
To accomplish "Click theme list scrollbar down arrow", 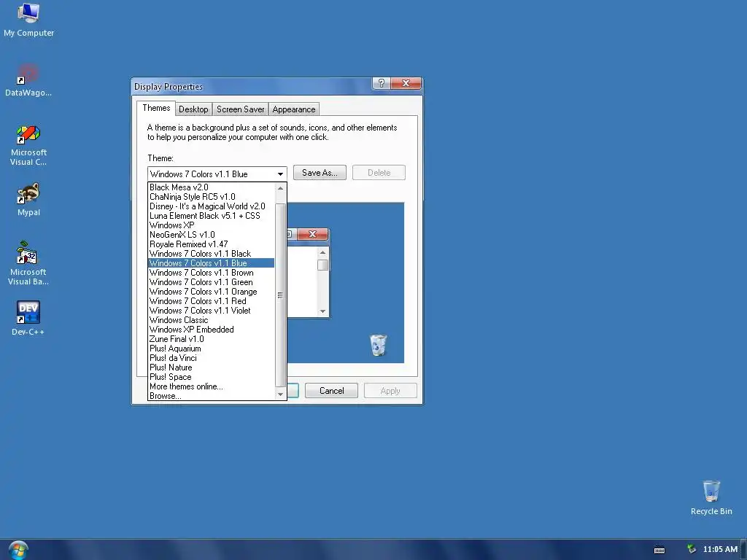I will [281, 394].
